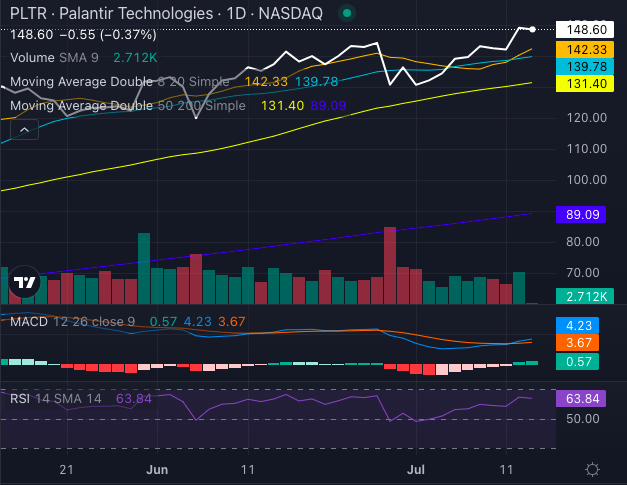This screenshot has width=627, height=485.
Task: Click the 21 date label on time axis
Action: (x=66, y=469)
